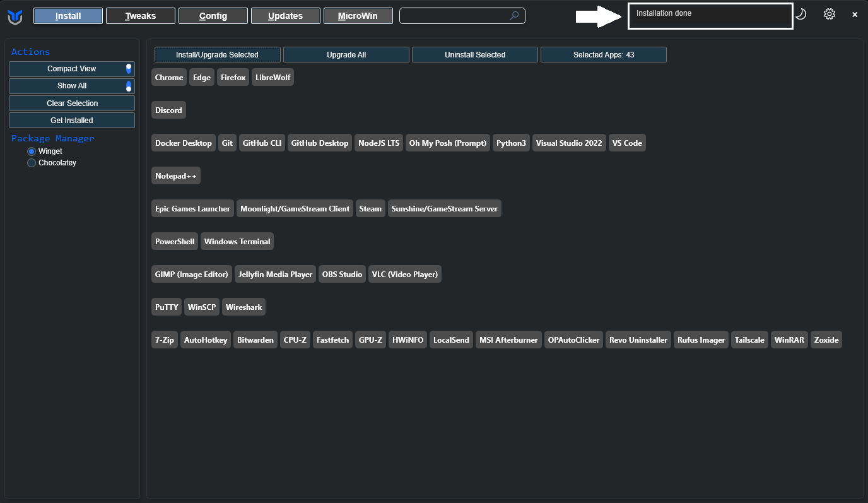Screen dimensions: 868x503
Task: Toggle the Show All switch
Action: click(129, 86)
